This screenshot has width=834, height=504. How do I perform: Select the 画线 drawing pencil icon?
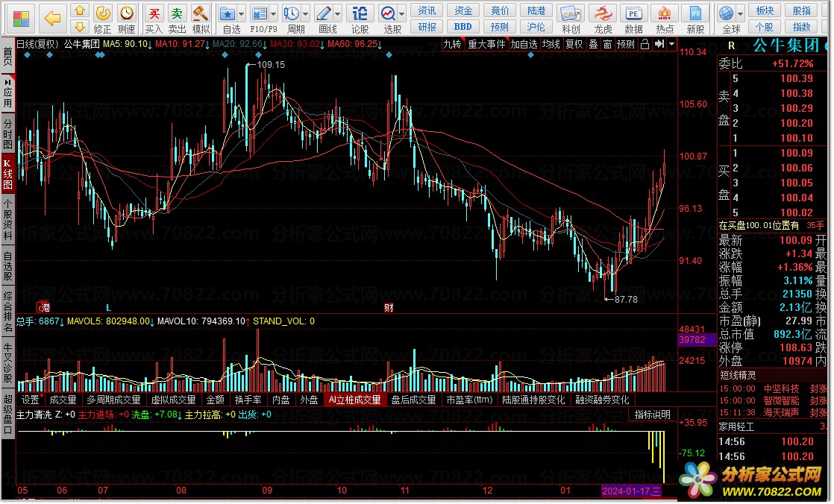324,13
